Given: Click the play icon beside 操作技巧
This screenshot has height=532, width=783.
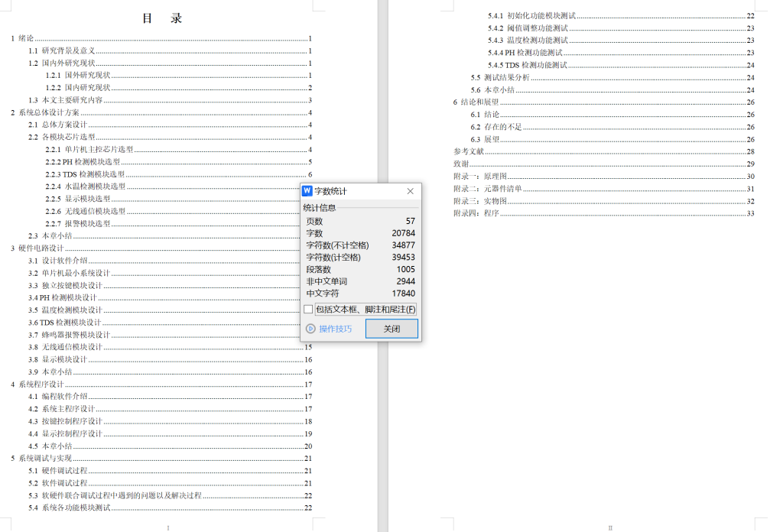Looking at the screenshot, I should coord(311,328).
